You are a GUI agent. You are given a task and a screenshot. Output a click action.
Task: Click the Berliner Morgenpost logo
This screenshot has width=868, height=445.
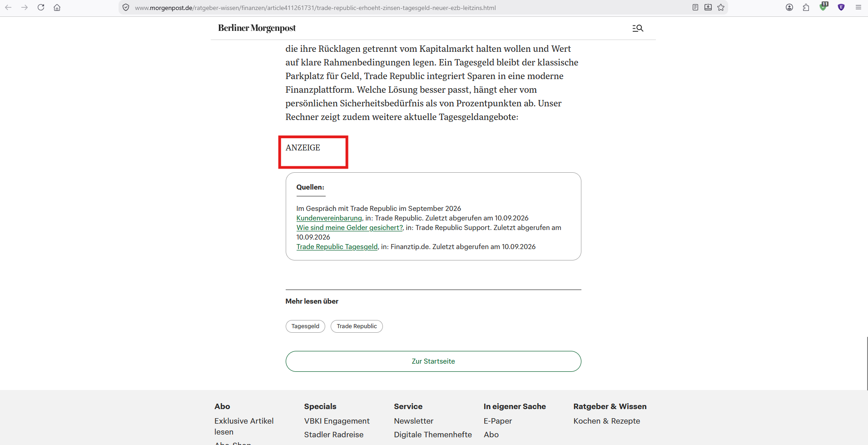[257, 28]
